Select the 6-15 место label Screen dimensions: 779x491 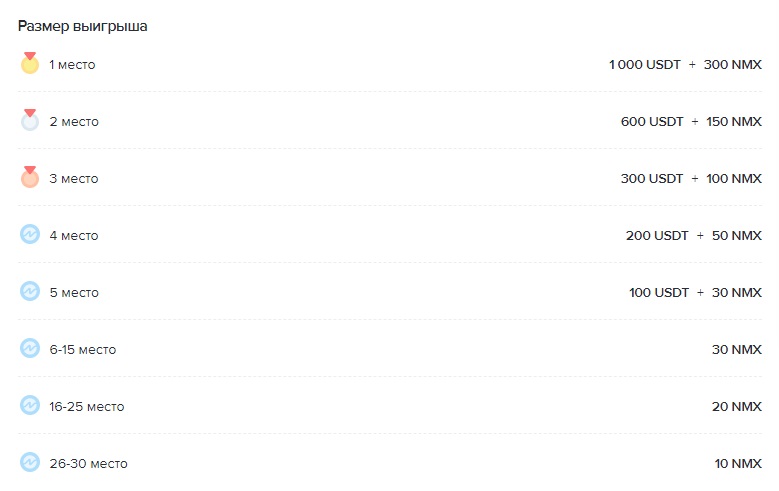pyautogui.click(x=82, y=350)
